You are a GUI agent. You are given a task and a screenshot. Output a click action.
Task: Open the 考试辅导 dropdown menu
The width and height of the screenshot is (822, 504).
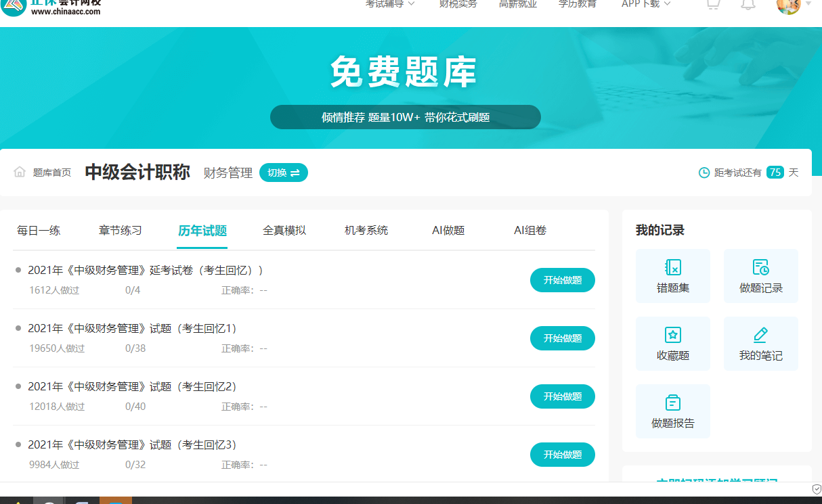point(387,4)
